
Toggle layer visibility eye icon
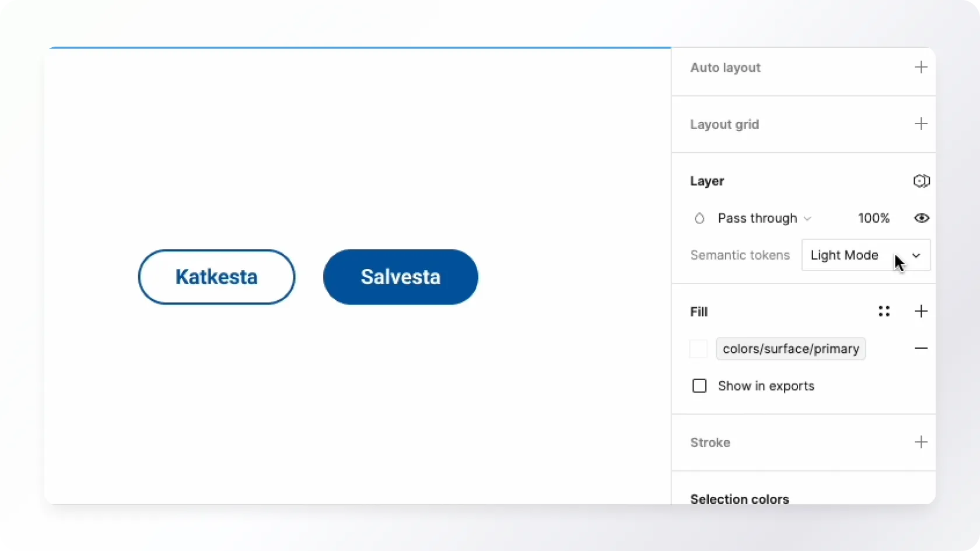[x=921, y=218]
